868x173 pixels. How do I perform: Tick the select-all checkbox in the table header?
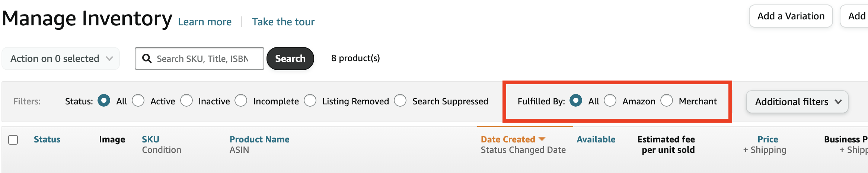coord(13,140)
